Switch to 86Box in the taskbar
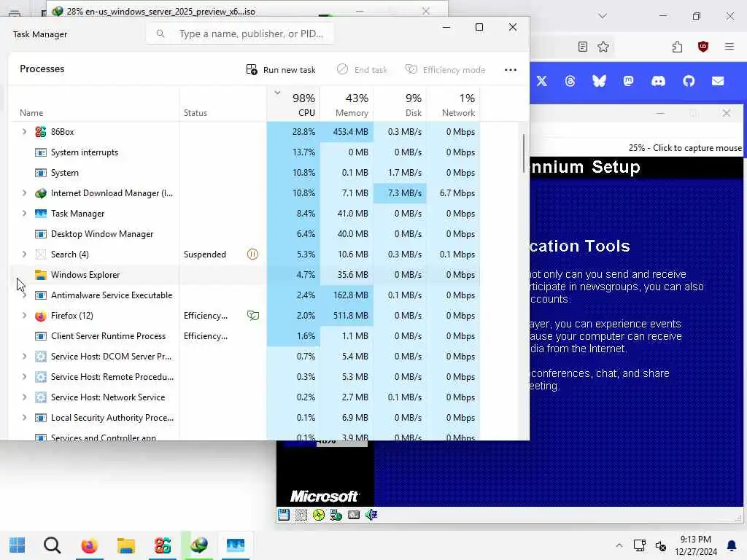747x560 pixels. [163, 545]
